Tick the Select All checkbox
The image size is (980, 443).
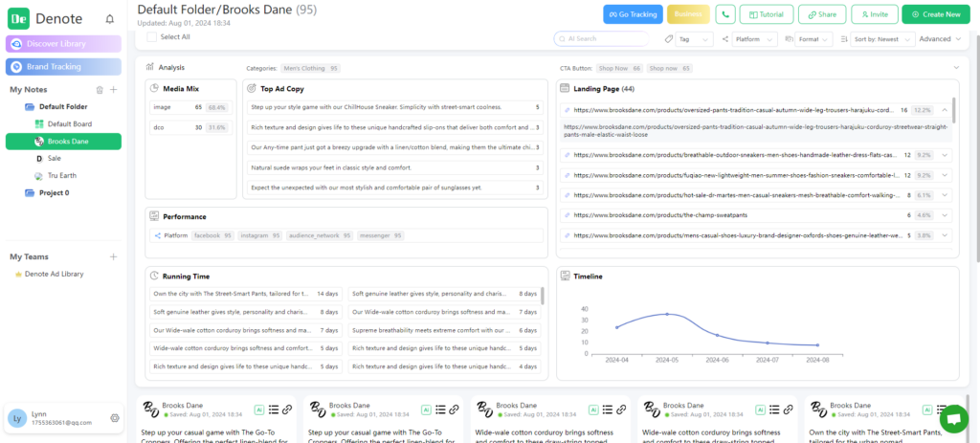[152, 37]
